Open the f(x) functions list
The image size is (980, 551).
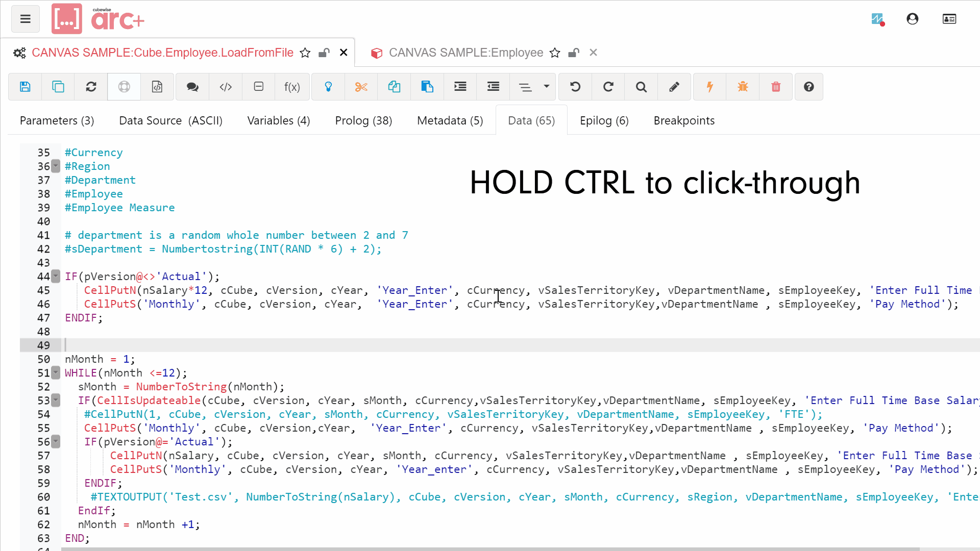[x=292, y=87]
